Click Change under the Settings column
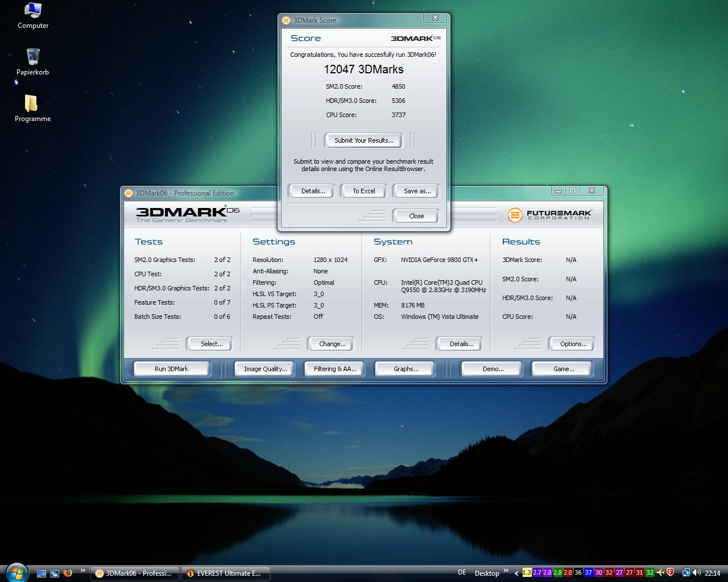The image size is (728, 582). coord(332,344)
